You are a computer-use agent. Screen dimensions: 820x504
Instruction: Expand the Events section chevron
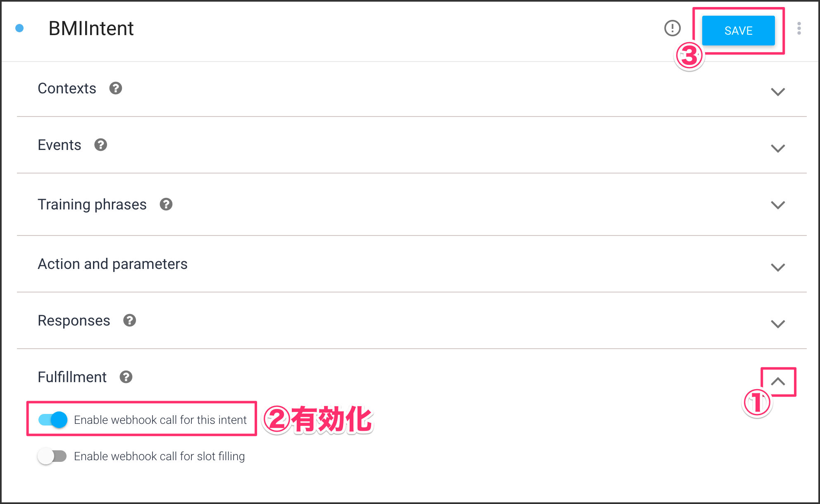pos(778,148)
